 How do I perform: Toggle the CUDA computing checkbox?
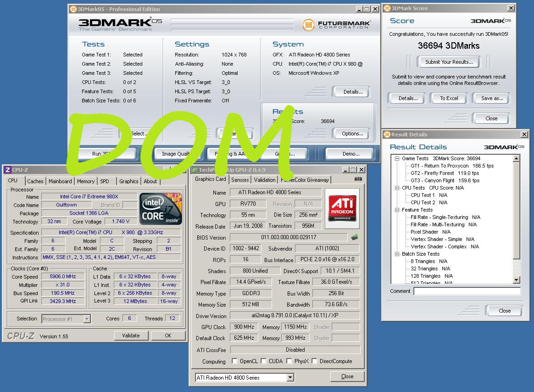pos(263,361)
